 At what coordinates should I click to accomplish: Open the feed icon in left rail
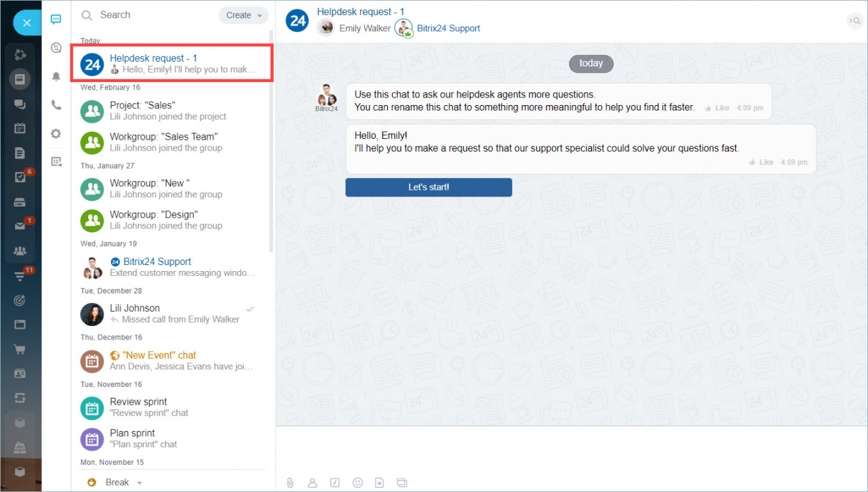pos(20,79)
